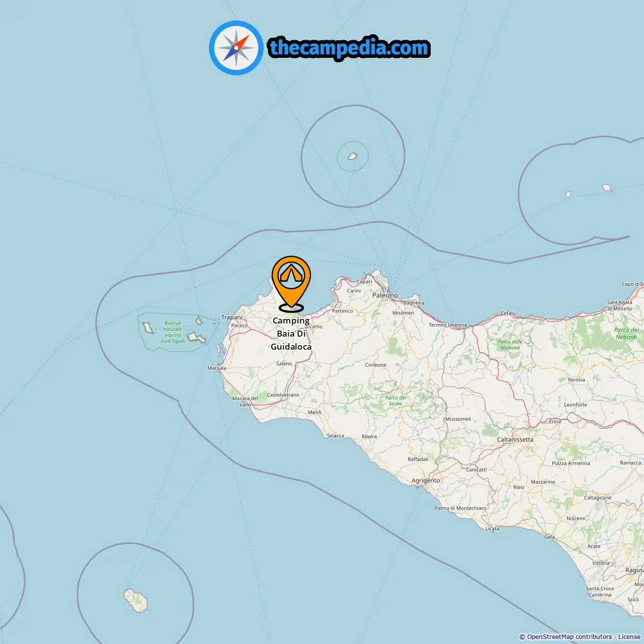
Task: Click the Camping Baia Di Guidaloca label
Action: (x=291, y=334)
